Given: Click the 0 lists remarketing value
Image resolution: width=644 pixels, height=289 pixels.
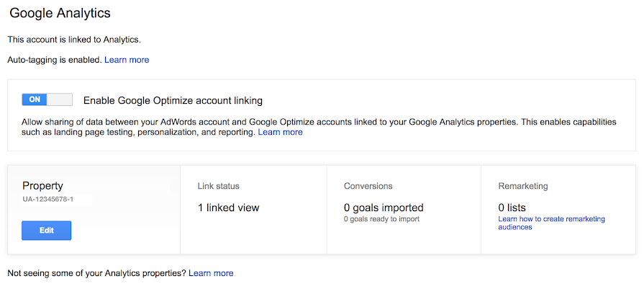Looking at the screenshot, I should (512, 208).
